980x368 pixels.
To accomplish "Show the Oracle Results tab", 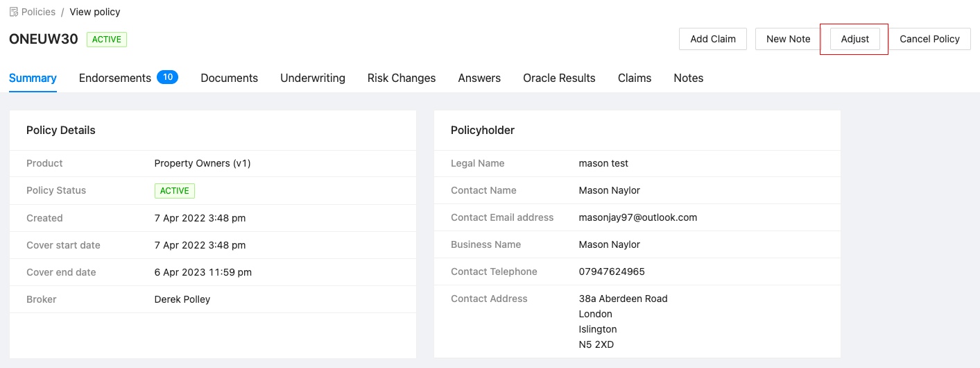I will pyautogui.click(x=559, y=78).
